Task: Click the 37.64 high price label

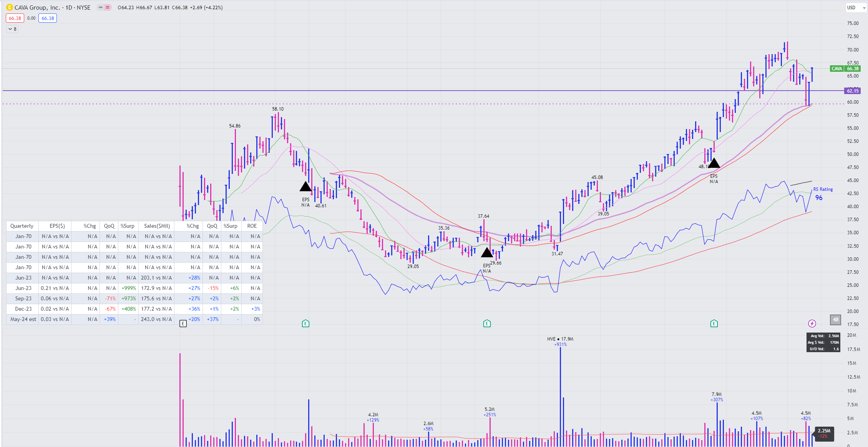Action: coord(483,216)
